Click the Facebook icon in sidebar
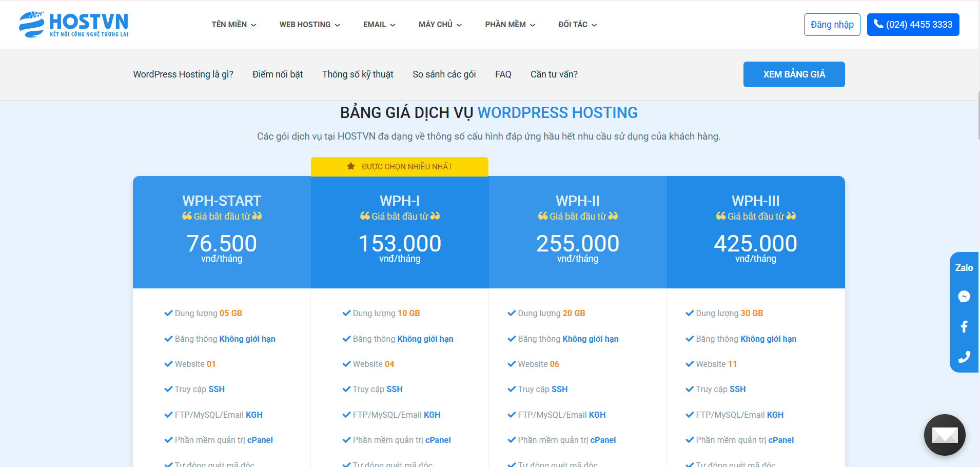Screen dimensions: 980x467 click(964, 326)
